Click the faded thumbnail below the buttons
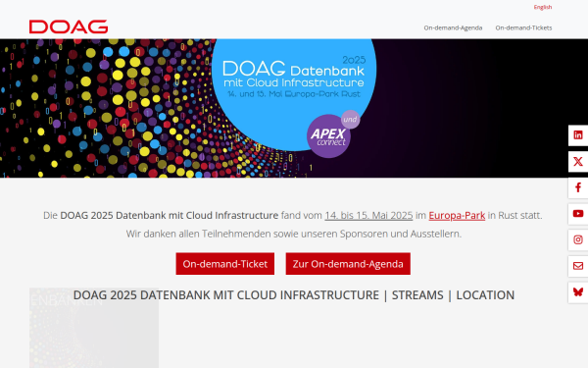 (x=94, y=328)
